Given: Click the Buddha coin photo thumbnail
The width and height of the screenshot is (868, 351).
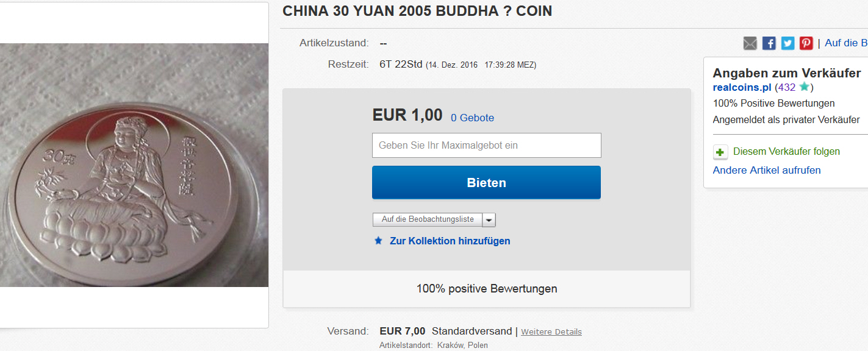Looking at the screenshot, I should pyautogui.click(x=134, y=165).
